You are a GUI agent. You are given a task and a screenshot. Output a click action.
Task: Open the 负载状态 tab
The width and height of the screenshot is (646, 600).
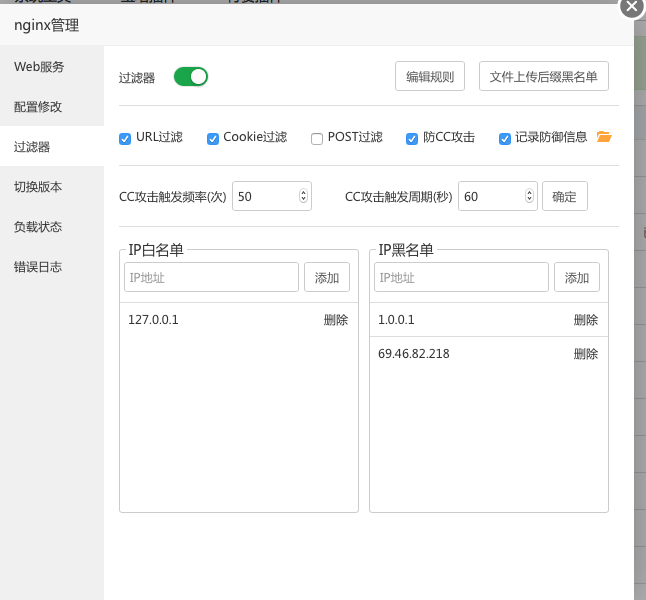tap(52, 226)
